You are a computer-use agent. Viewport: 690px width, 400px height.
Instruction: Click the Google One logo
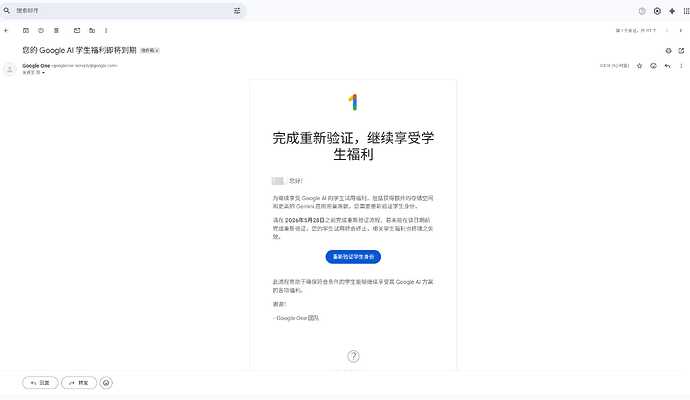[x=353, y=102]
